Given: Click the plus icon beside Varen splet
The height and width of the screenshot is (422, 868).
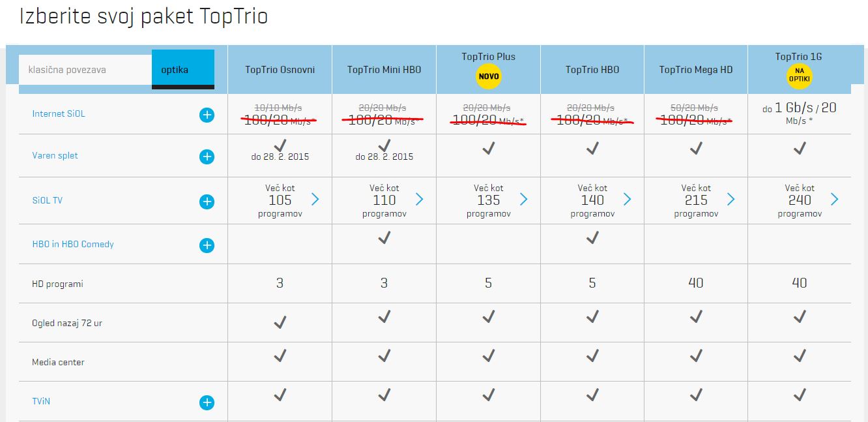Looking at the screenshot, I should coord(207,157).
